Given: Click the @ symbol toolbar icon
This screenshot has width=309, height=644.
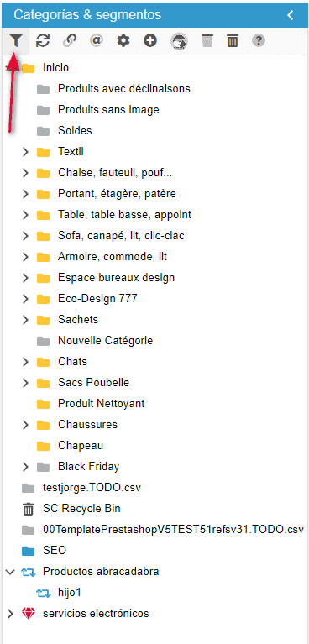Looking at the screenshot, I should pyautogui.click(x=97, y=40).
